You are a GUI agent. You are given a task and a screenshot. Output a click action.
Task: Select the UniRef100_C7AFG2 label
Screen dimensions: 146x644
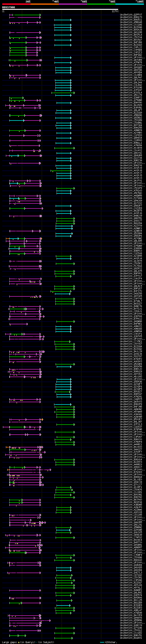click(131, 537)
